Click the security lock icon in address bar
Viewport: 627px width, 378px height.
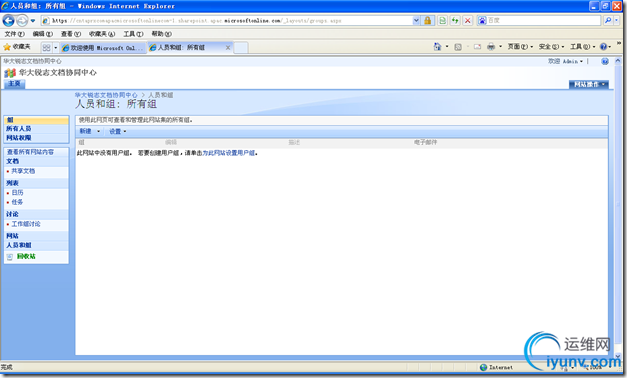(427, 20)
